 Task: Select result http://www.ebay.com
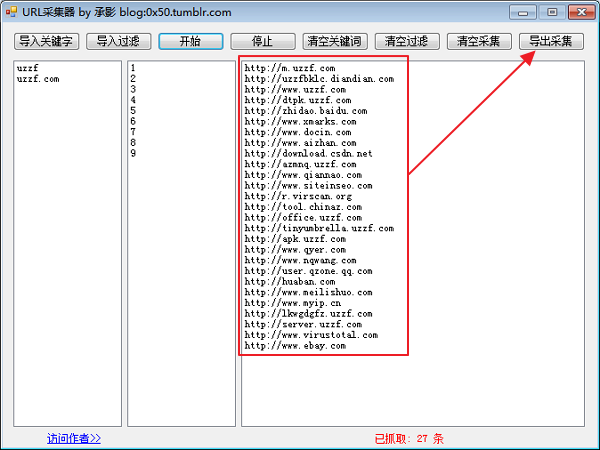pyautogui.click(x=295, y=346)
